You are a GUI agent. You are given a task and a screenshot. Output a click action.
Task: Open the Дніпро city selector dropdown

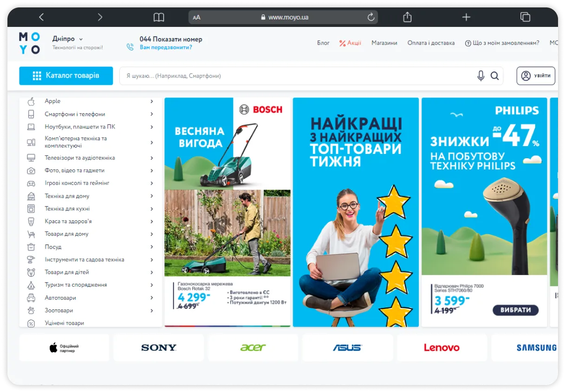pos(67,39)
